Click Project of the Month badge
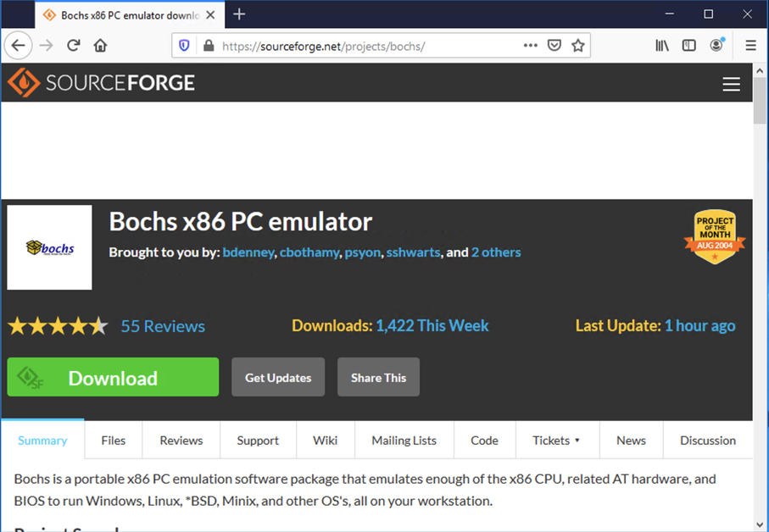This screenshot has height=532, width=769. (715, 237)
